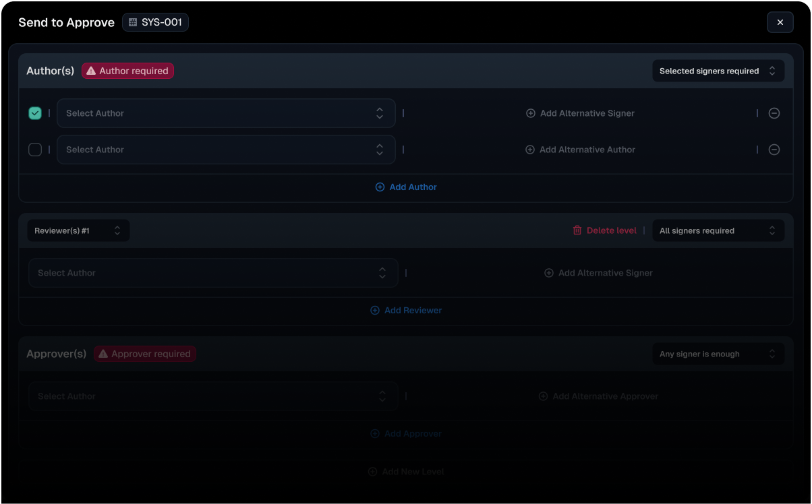Open the Any signer is enough dropdown
Viewport: 812px width, 504px height.
[718, 354]
